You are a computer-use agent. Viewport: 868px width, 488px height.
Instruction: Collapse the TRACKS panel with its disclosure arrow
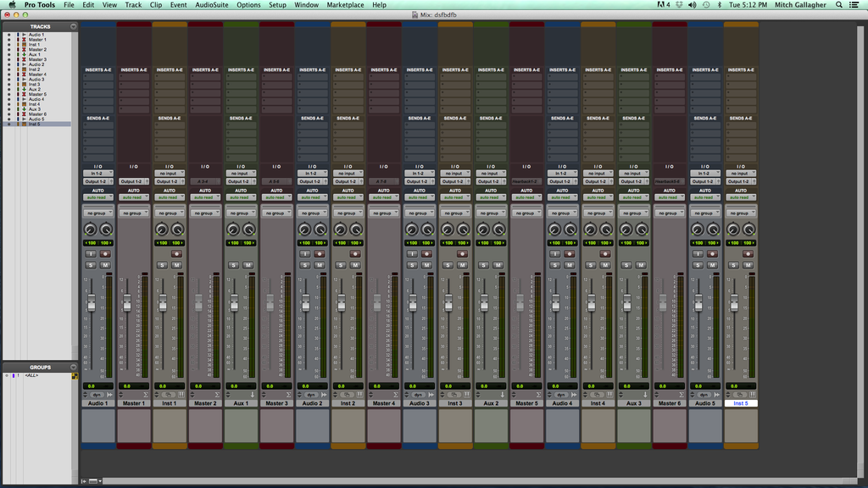coord(73,25)
